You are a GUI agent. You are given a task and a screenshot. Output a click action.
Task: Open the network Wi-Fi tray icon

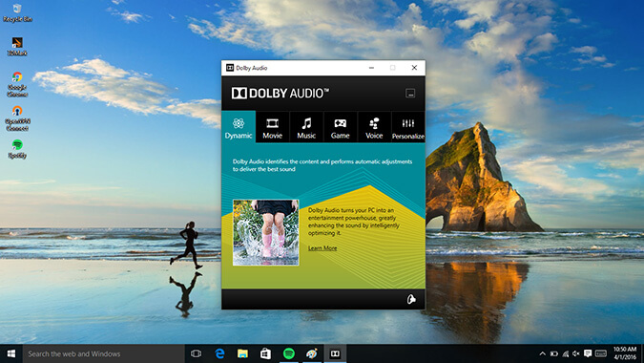pyautogui.click(x=566, y=353)
